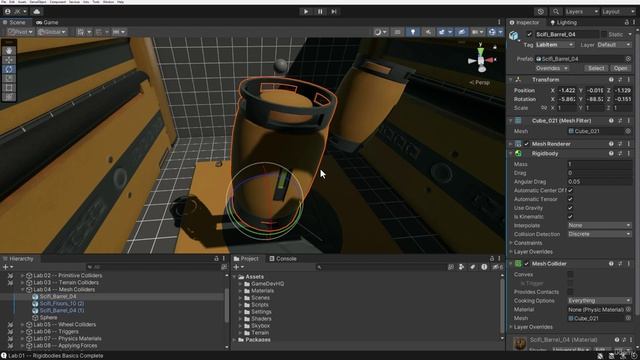Select the Rotate tool in Scene toolbar
The height and width of the screenshot is (360, 640).
pyautogui.click(x=9, y=69)
